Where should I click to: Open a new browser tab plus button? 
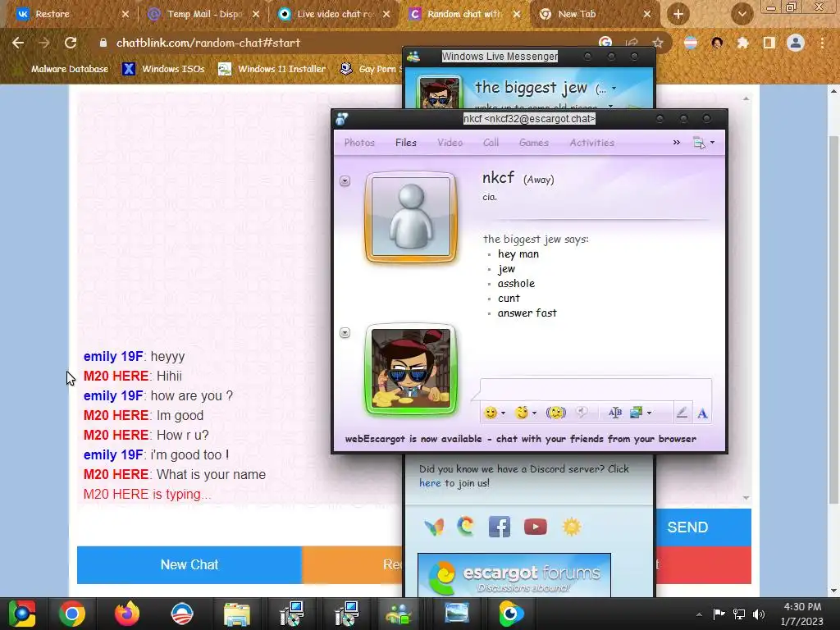(x=678, y=14)
